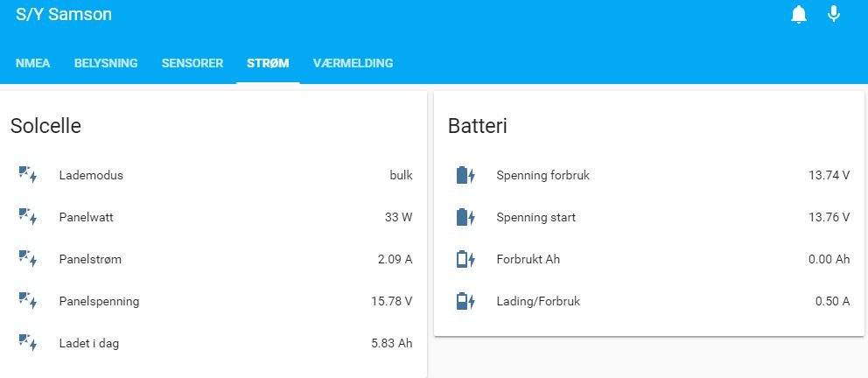The height and width of the screenshot is (378, 868).
Task: Open notifications bell icon
Action: pos(799,14)
